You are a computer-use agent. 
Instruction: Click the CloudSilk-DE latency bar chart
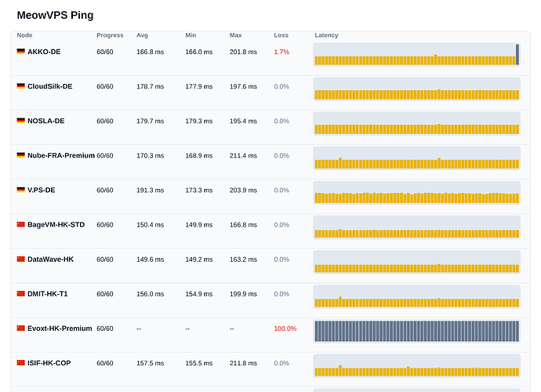(x=416, y=89)
